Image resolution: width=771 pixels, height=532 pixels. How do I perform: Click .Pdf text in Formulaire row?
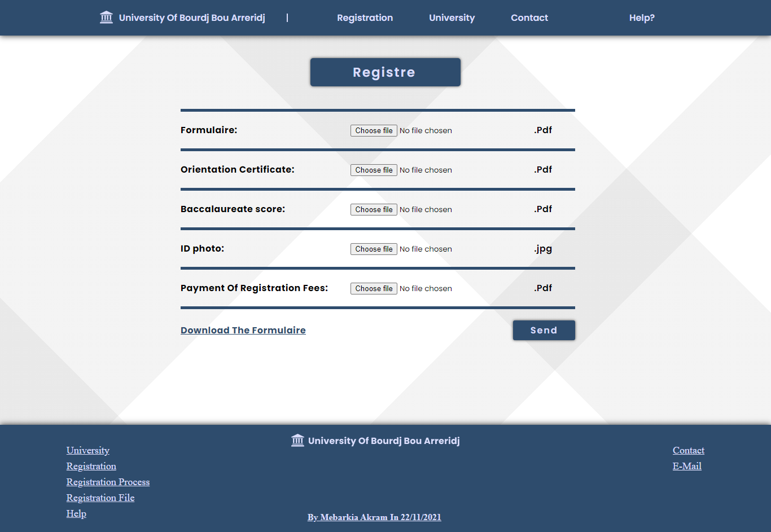pos(543,130)
